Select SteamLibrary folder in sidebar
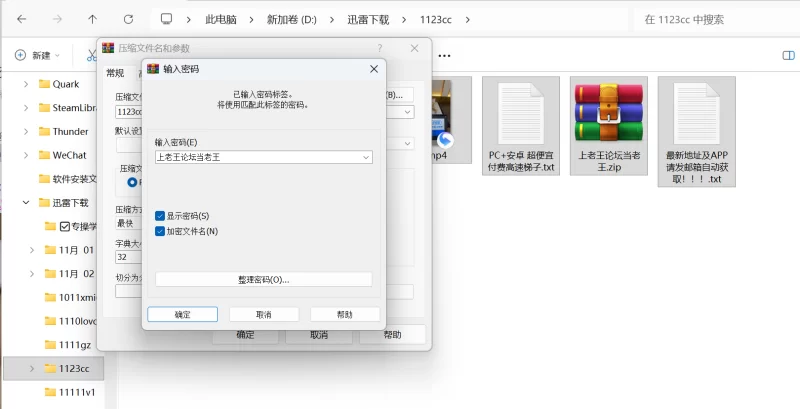 tap(68, 108)
